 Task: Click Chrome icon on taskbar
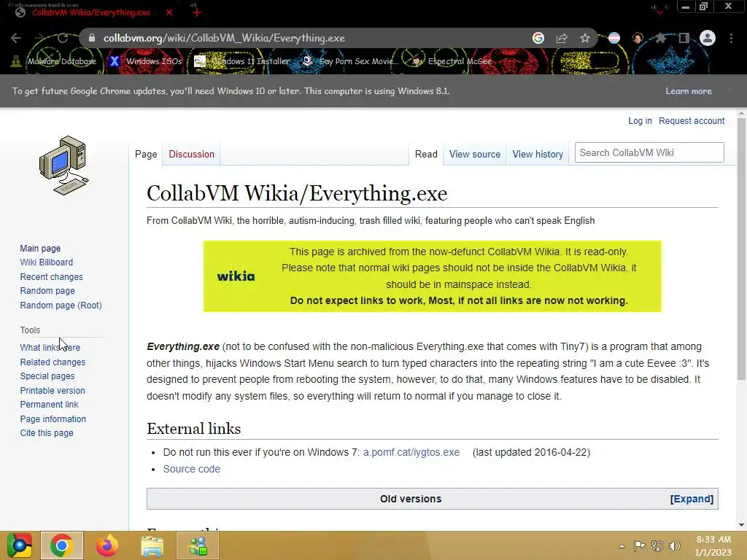pyautogui.click(x=62, y=545)
